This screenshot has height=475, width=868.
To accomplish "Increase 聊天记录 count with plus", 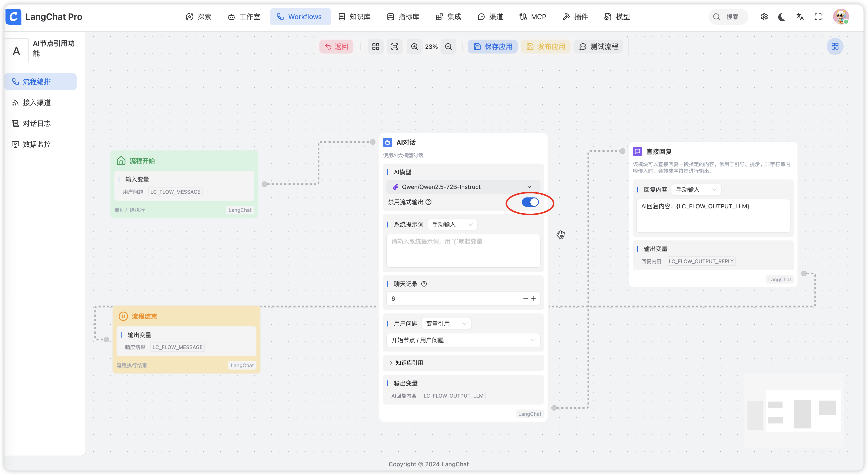I will coord(533,298).
